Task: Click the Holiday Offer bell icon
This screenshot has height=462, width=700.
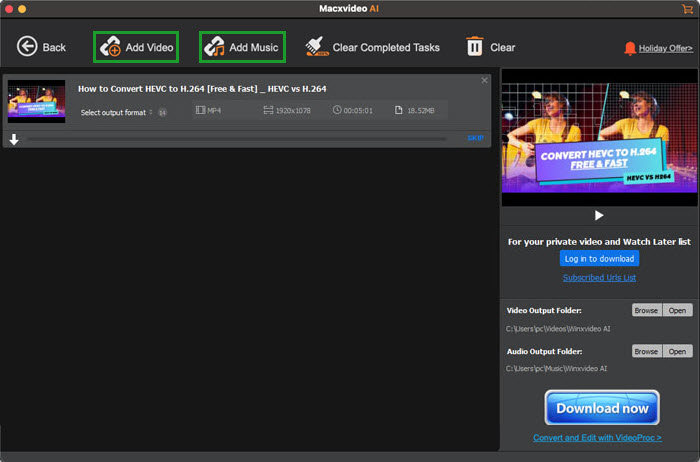Action: 630,48
